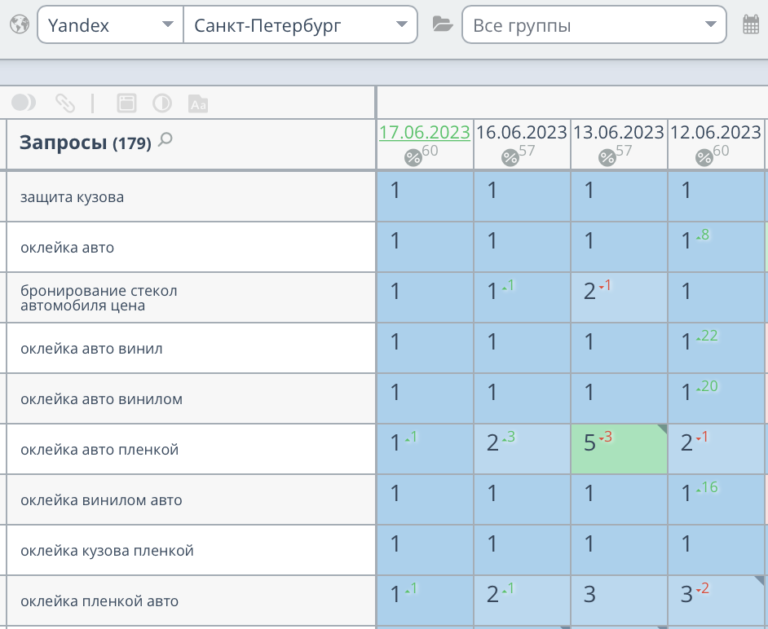
Task: Click the query оклейка авто пленкой
Action: pyautogui.click(x=99, y=449)
